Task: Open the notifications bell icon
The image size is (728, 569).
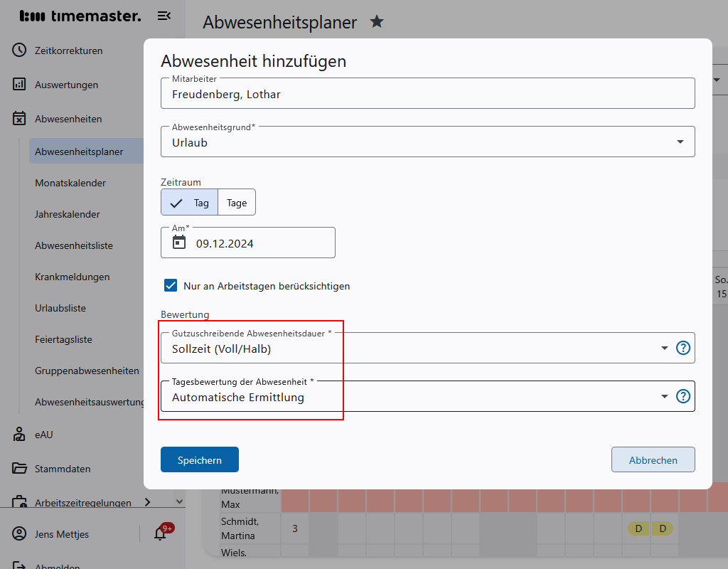Action: pos(160,534)
